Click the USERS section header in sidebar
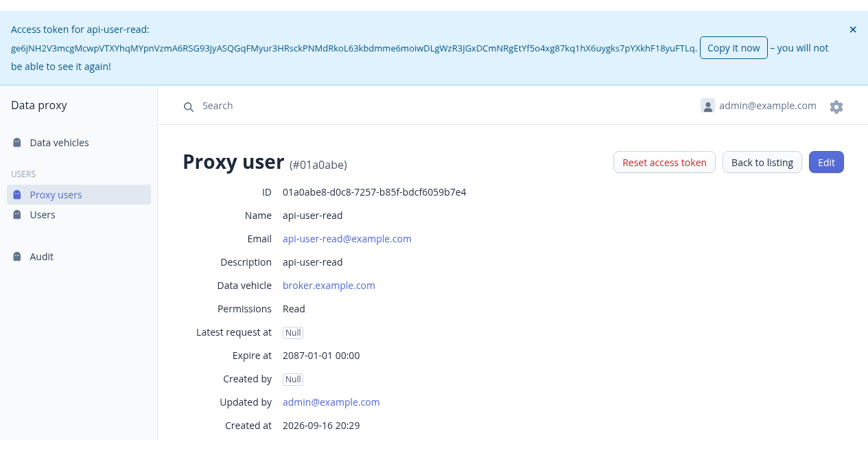The width and height of the screenshot is (868, 451). click(23, 174)
